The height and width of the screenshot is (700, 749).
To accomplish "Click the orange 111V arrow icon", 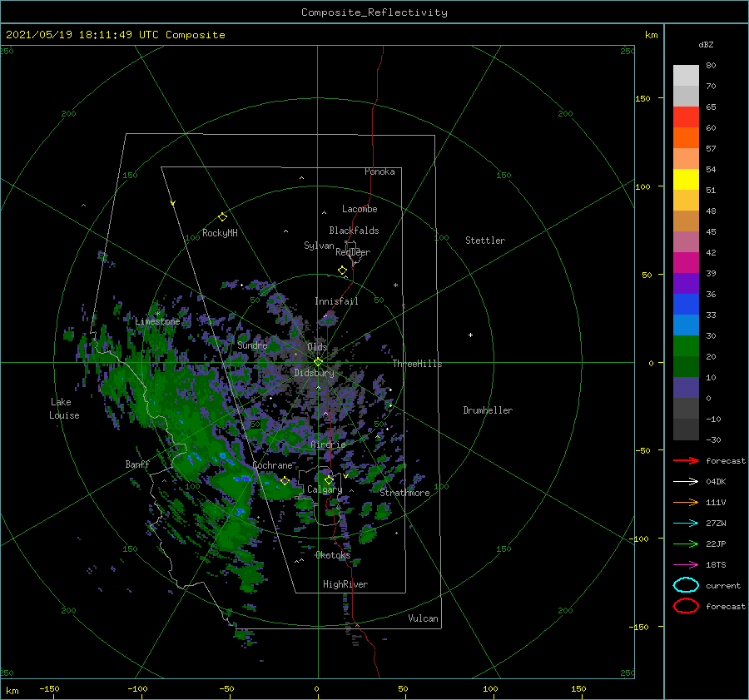I will pyautogui.click(x=686, y=502).
